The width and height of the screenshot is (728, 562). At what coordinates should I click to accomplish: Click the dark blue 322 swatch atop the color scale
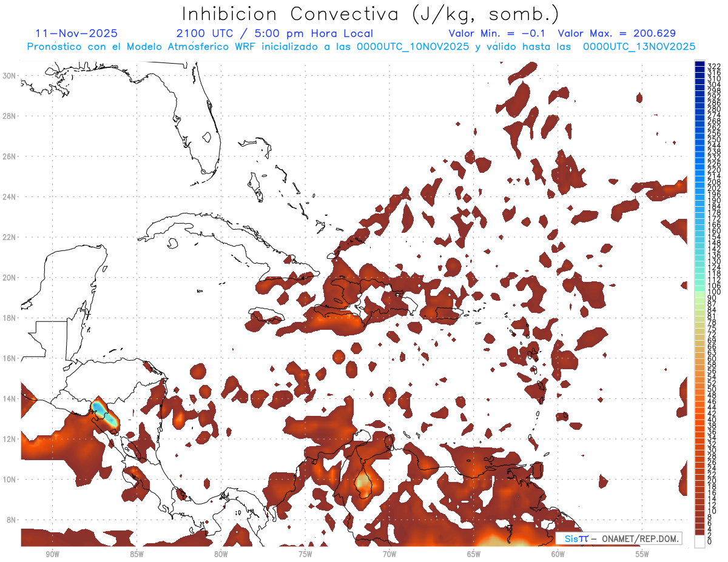(x=699, y=64)
